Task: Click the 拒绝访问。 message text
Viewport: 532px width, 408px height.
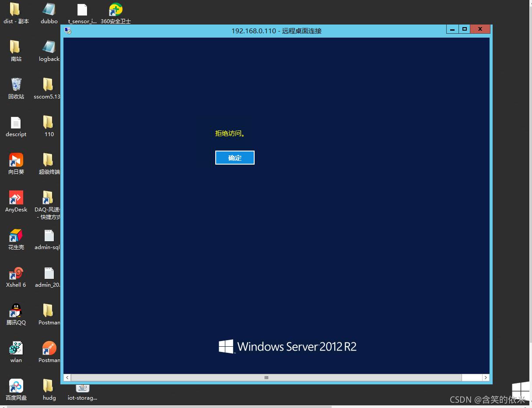Action: click(x=230, y=133)
